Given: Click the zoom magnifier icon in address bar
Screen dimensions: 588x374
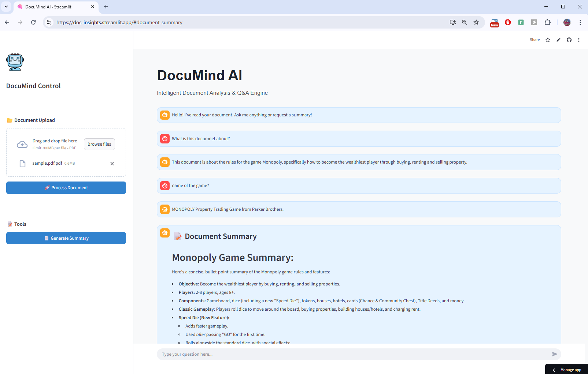Looking at the screenshot, I should [465, 22].
